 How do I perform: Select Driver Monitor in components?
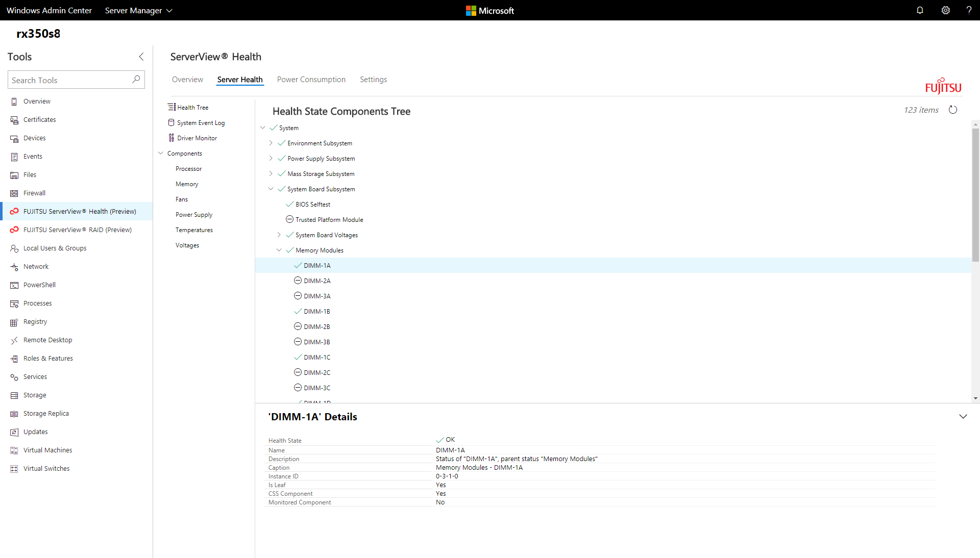click(197, 138)
